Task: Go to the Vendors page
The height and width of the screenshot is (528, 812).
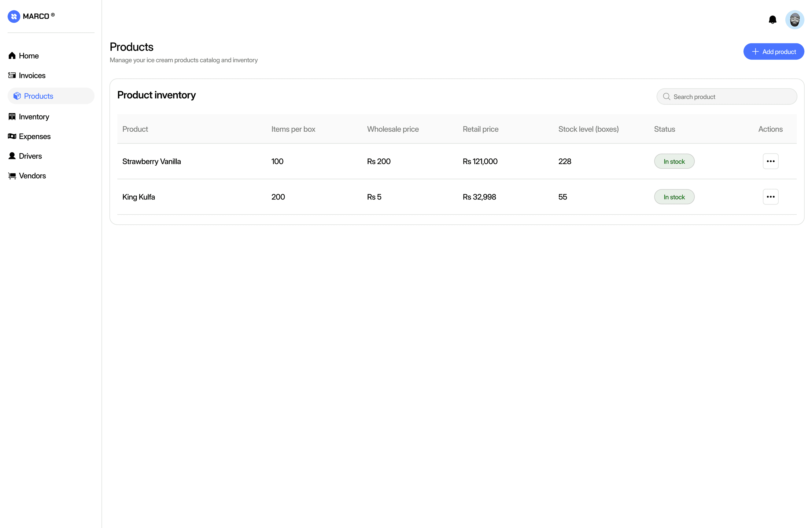Action: (x=32, y=176)
